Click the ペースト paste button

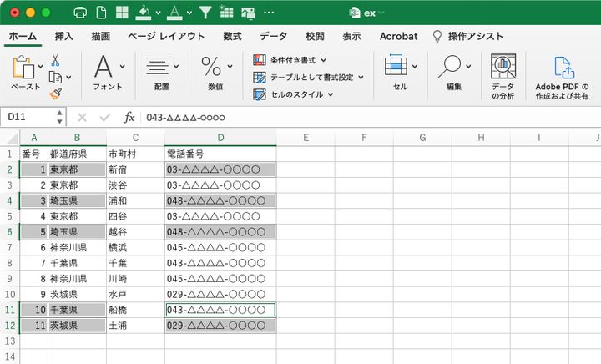[25, 75]
